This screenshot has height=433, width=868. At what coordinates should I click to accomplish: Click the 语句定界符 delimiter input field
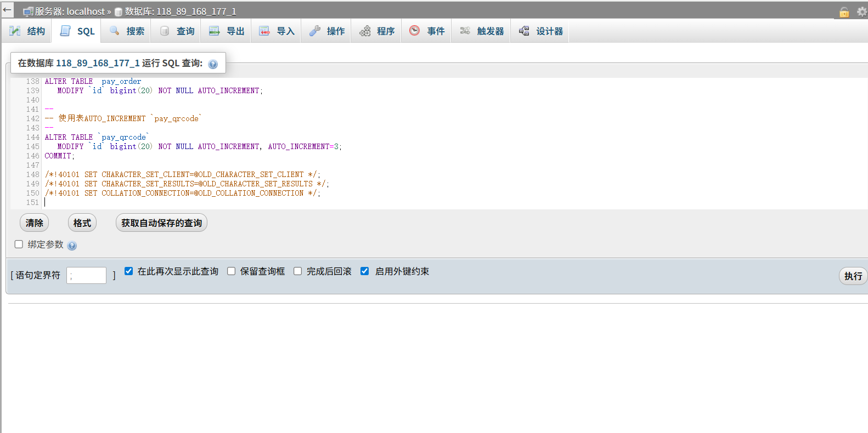[x=86, y=275]
